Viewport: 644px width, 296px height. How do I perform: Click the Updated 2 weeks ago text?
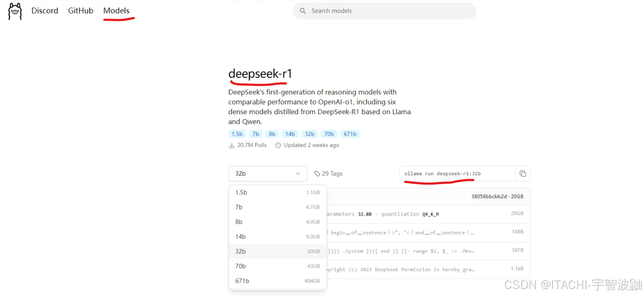311,145
